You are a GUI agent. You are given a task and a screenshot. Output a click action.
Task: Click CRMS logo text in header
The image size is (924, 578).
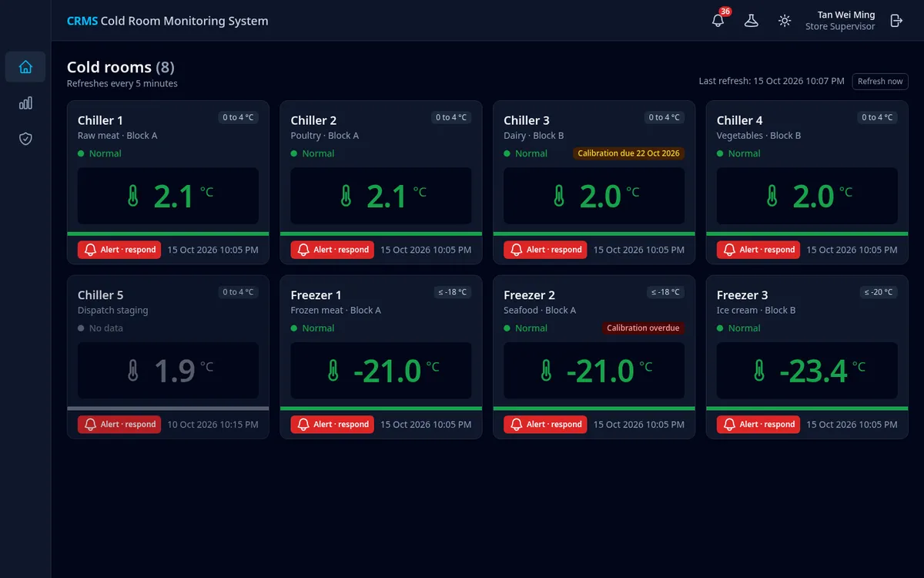click(82, 21)
